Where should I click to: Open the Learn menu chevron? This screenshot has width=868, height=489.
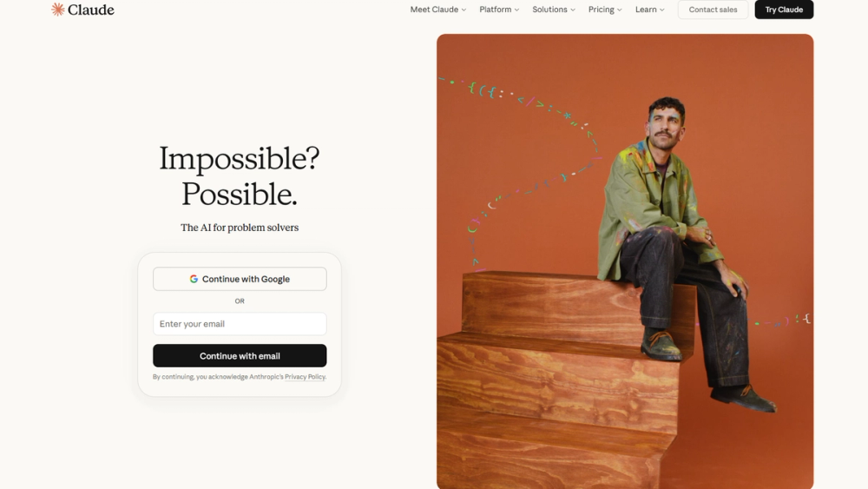(x=662, y=10)
